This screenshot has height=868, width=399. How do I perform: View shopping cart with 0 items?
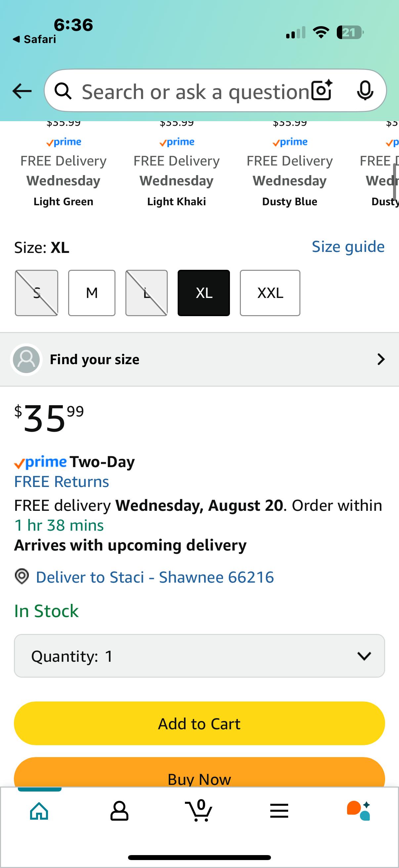(x=199, y=810)
